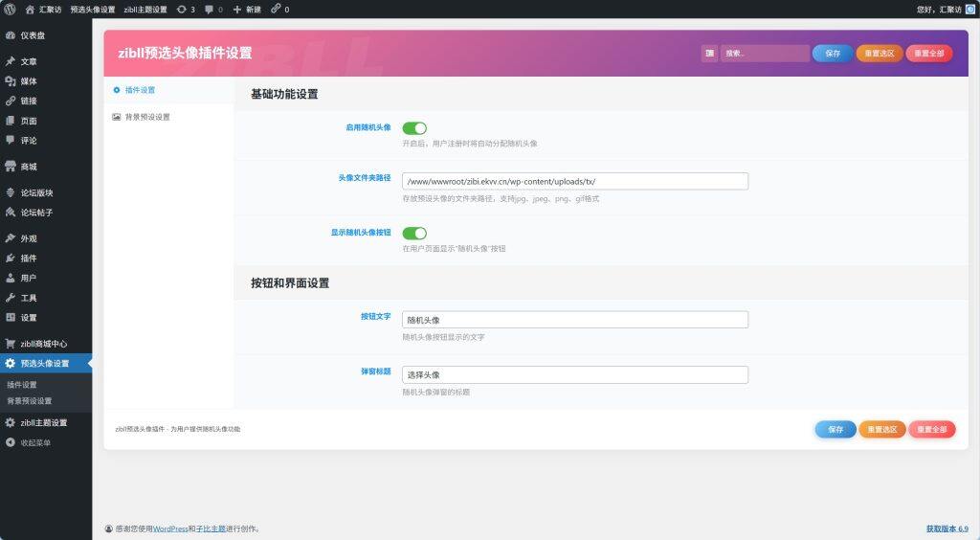Select the 背景预设设置 tab in panel

coord(168,117)
